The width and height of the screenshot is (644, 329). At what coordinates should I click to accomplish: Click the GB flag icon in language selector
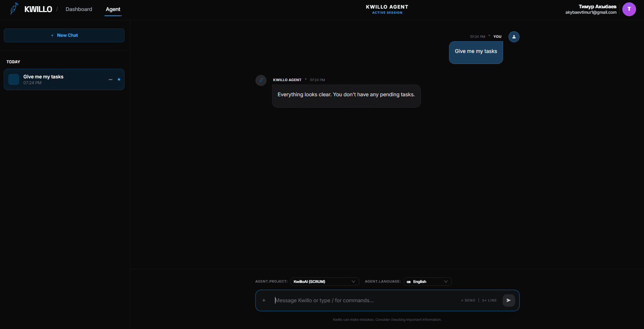408,282
